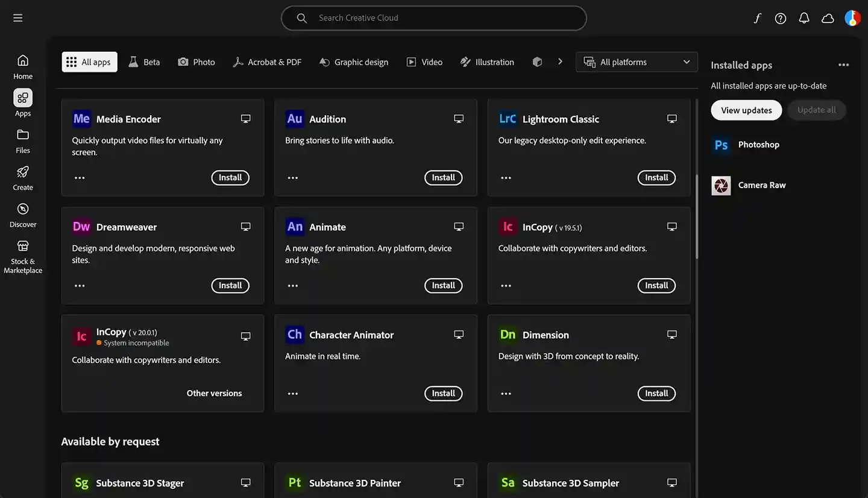This screenshot has height=498, width=868.
Task: Go to Home in sidebar
Action: (23, 66)
